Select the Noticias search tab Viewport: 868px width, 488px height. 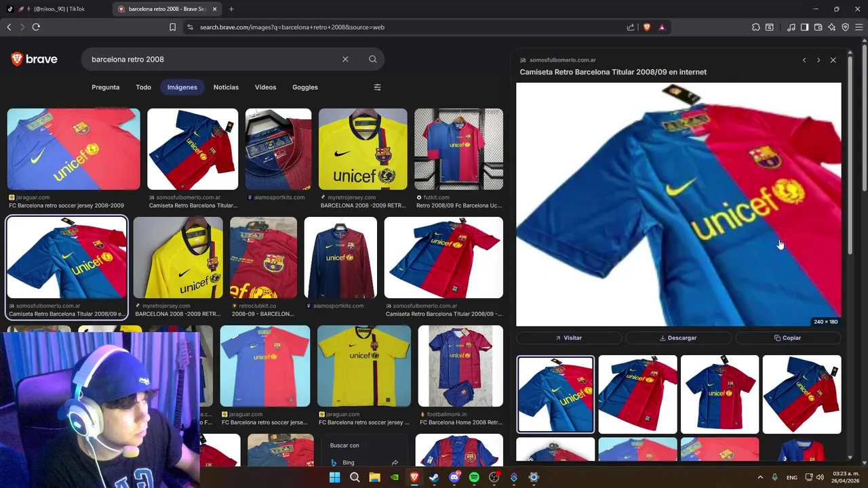click(x=226, y=87)
